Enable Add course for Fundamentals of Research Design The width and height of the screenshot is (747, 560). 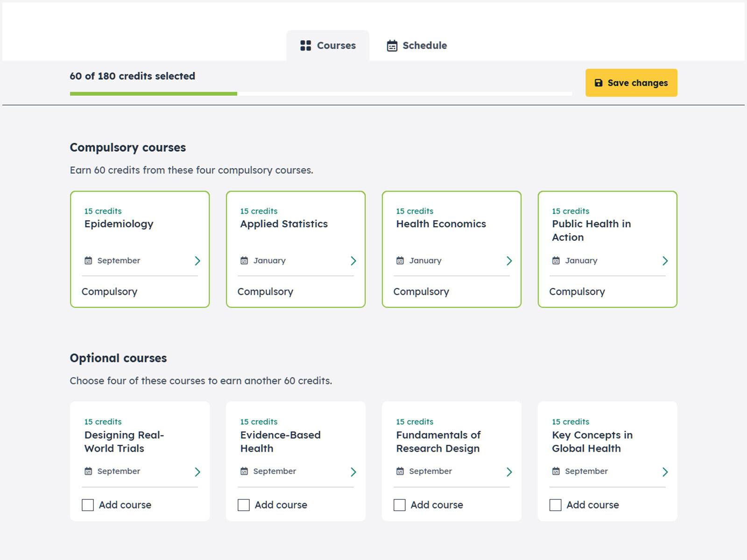[400, 505]
